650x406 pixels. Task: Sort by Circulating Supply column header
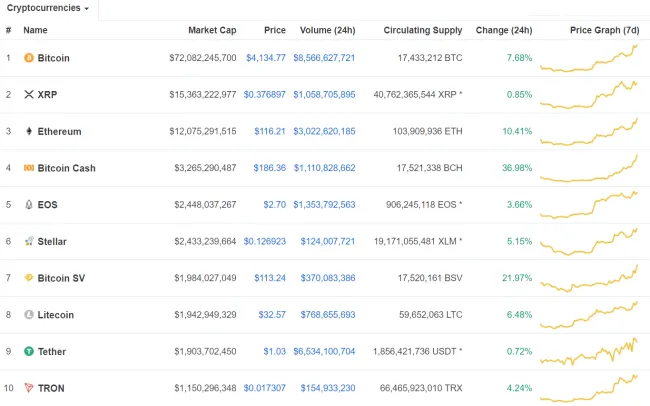[423, 30]
